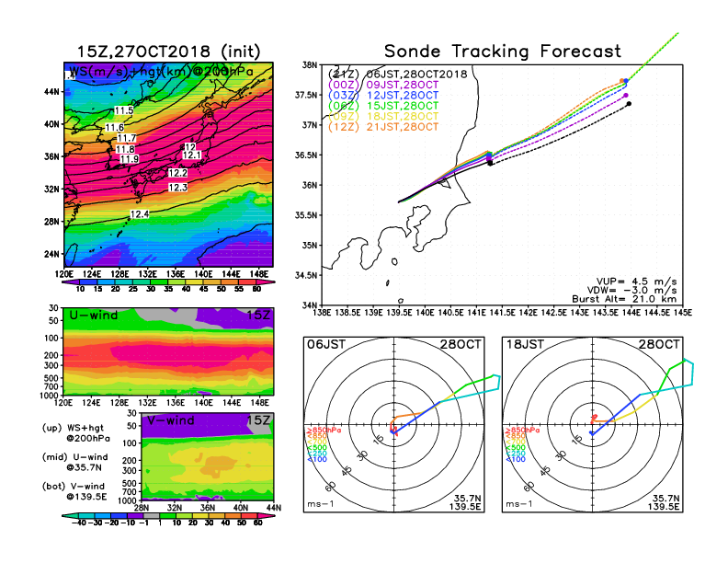Screen dimensions: 728x563
Task: Click '35.7N 139.5E' in 18JST hodograph
Action: pos(664,502)
